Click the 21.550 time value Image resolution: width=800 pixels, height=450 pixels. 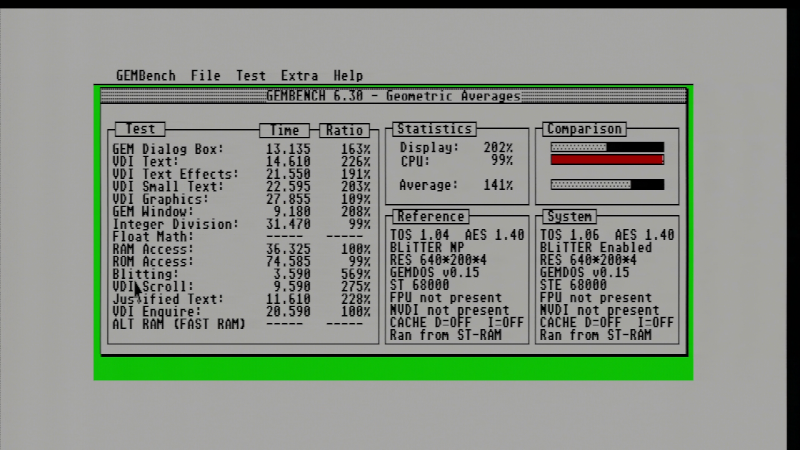point(288,174)
